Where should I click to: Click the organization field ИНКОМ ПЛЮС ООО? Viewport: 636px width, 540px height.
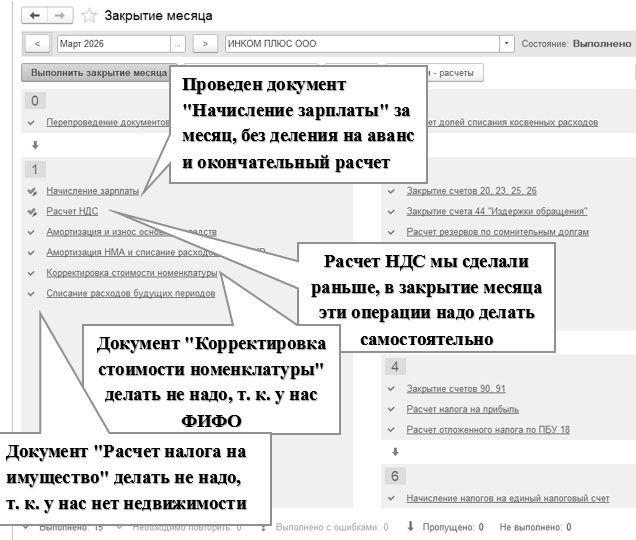pos(362,44)
